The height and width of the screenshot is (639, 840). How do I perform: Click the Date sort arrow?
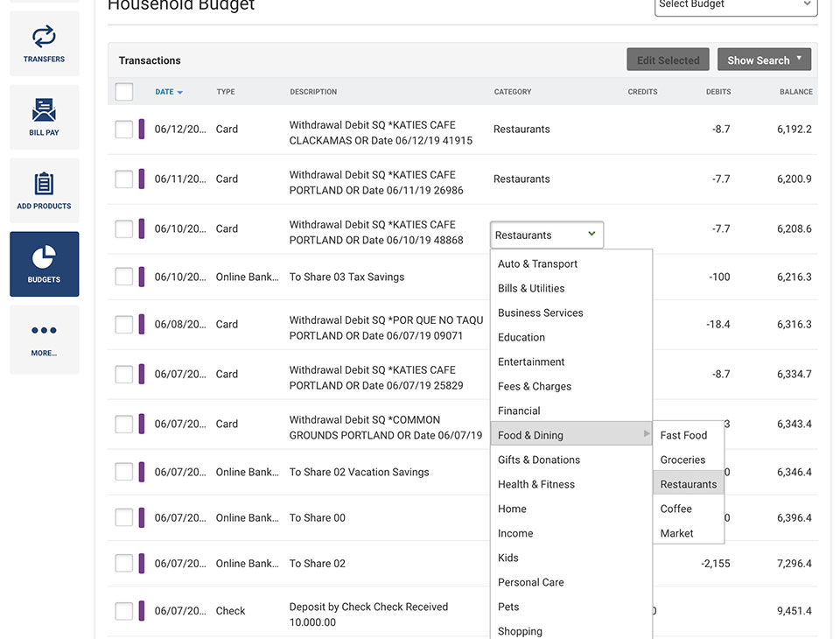tap(180, 92)
